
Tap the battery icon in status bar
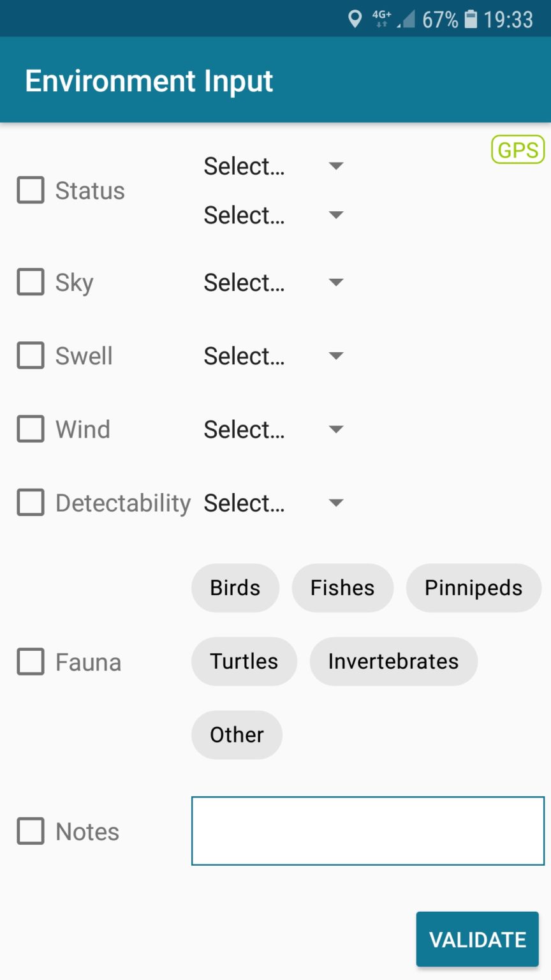coord(471,19)
